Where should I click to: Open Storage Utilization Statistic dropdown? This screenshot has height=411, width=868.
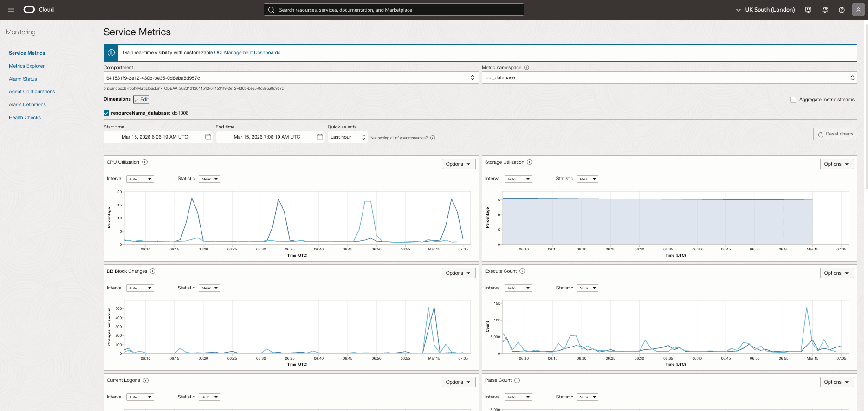(588, 179)
